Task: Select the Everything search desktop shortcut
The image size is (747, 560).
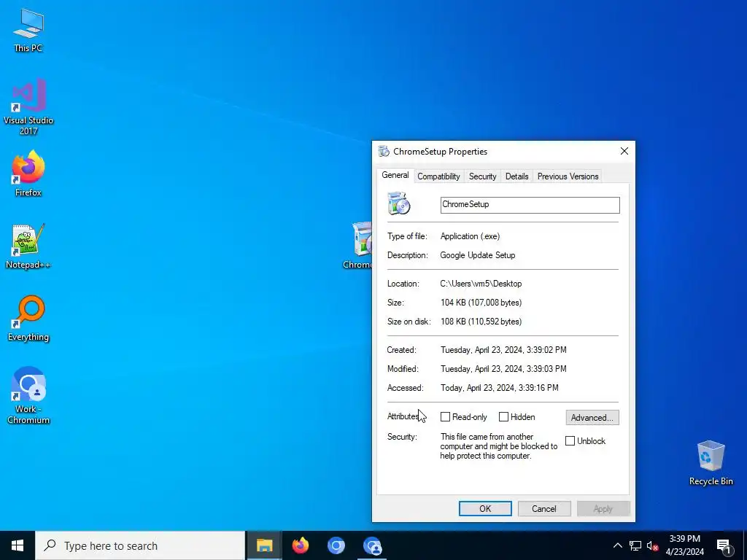Action: click(28, 318)
